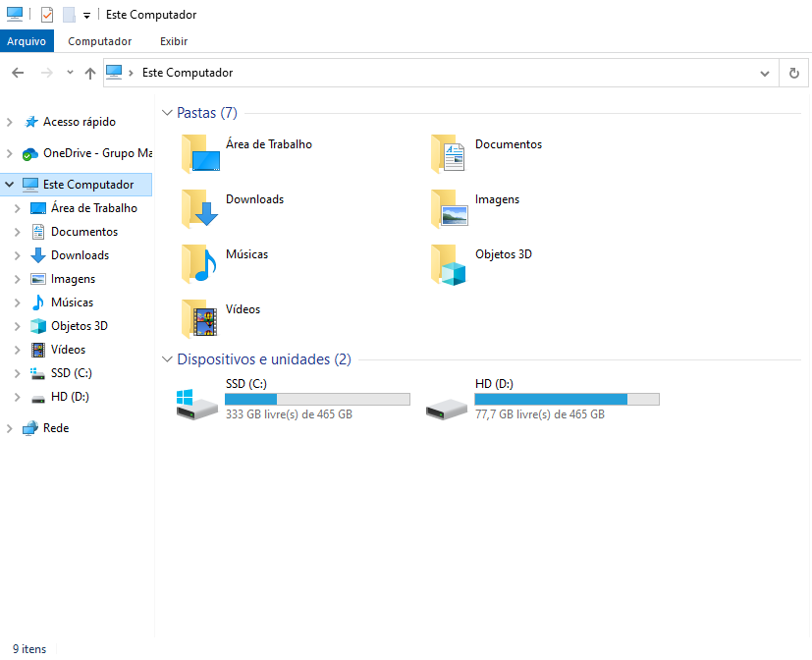812x660 pixels.
Task: Open the recent locations dropdown arrow
Action: [70, 73]
